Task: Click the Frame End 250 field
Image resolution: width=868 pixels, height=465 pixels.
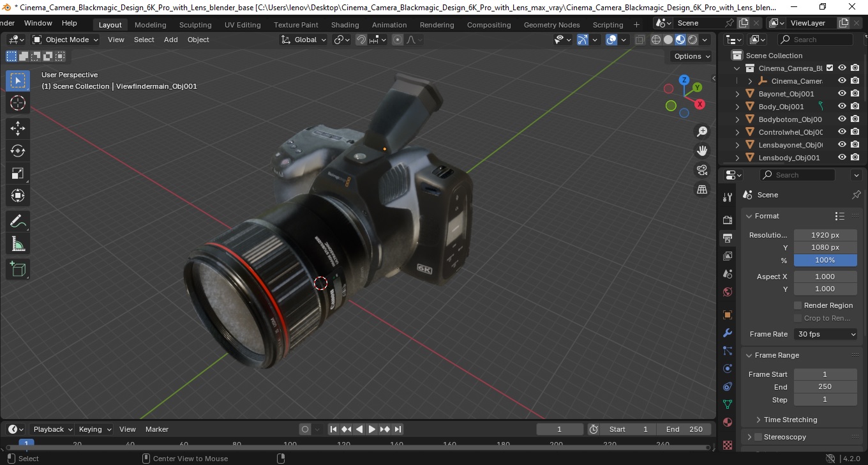Action: [x=825, y=386]
